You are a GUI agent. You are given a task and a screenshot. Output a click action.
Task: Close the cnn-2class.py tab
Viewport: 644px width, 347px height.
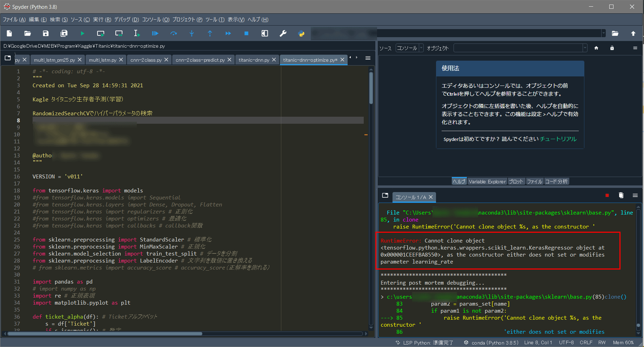[166, 60]
